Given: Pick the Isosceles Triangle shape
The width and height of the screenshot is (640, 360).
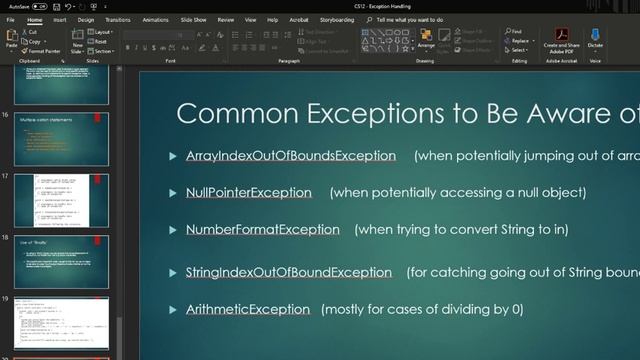Looking at the screenshot, I should coord(365,41).
